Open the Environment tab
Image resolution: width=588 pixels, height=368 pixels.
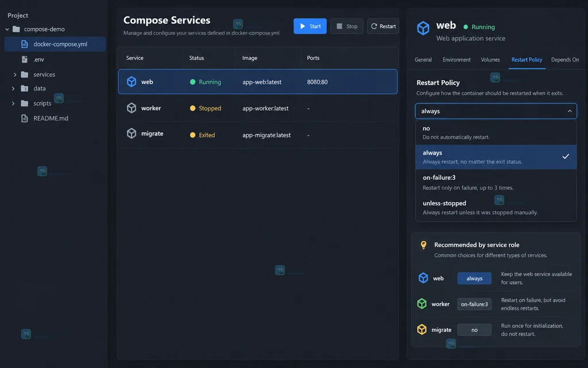[x=457, y=60]
